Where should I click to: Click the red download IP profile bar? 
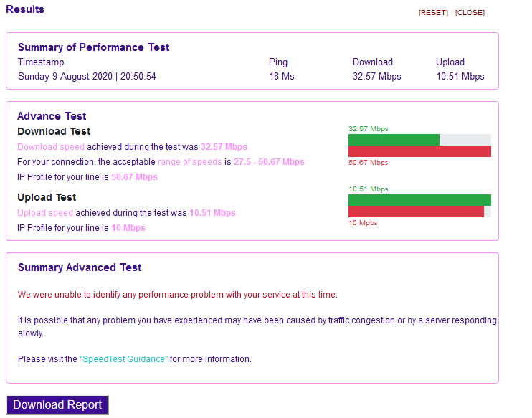point(419,151)
